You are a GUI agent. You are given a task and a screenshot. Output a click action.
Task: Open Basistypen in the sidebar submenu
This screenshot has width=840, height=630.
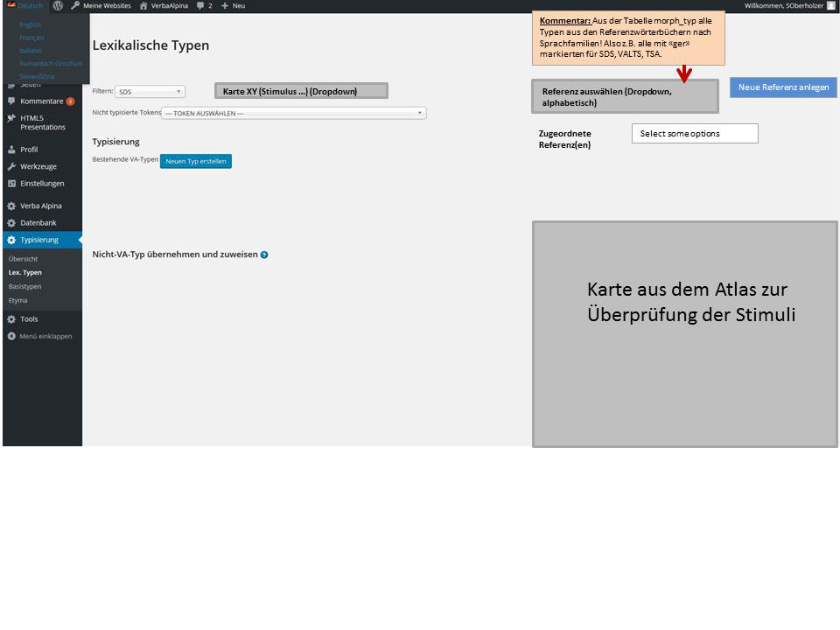tap(24, 286)
